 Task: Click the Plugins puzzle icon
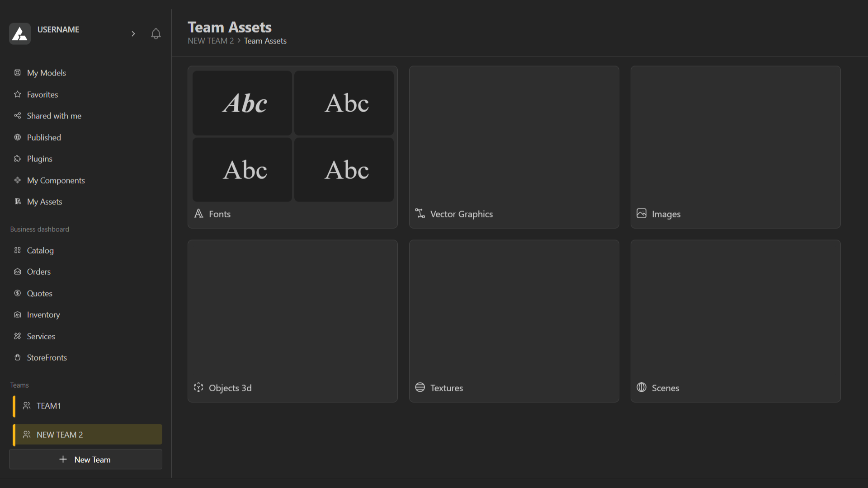(x=18, y=159)
